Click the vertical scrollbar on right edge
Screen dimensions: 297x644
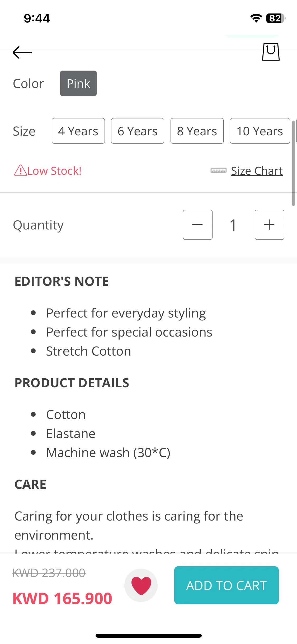click(293, 163)
